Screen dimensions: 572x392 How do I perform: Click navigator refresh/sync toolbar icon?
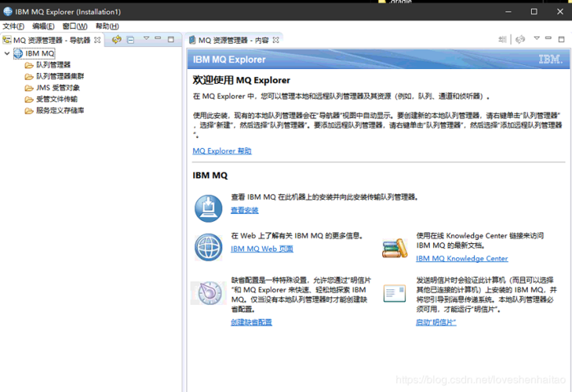click(117, 39)
